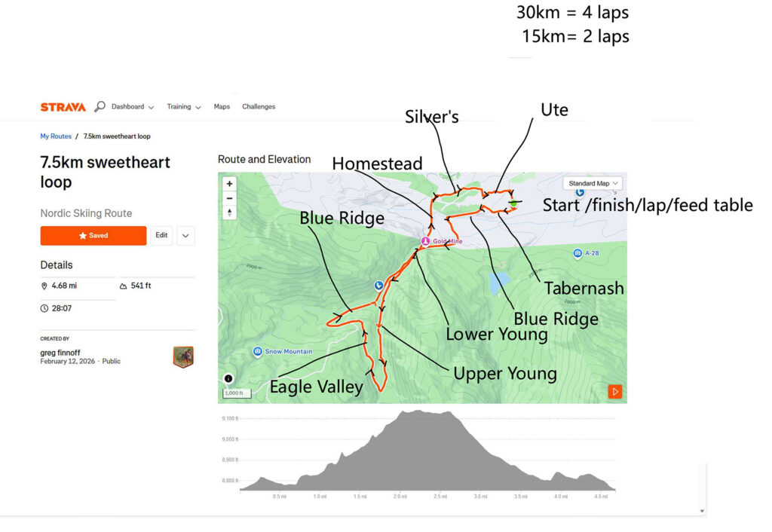This screenshot has width=772, height=532.
Task: Open the Standard Map dropdown
Action: [x=593, y=184]
